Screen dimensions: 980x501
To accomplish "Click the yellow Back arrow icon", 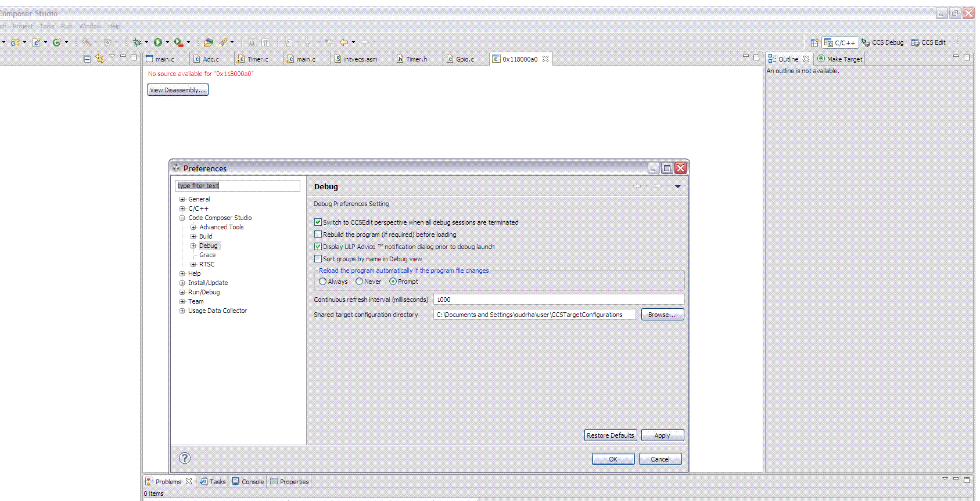I will pyautogui.click(x=344, y=42).
